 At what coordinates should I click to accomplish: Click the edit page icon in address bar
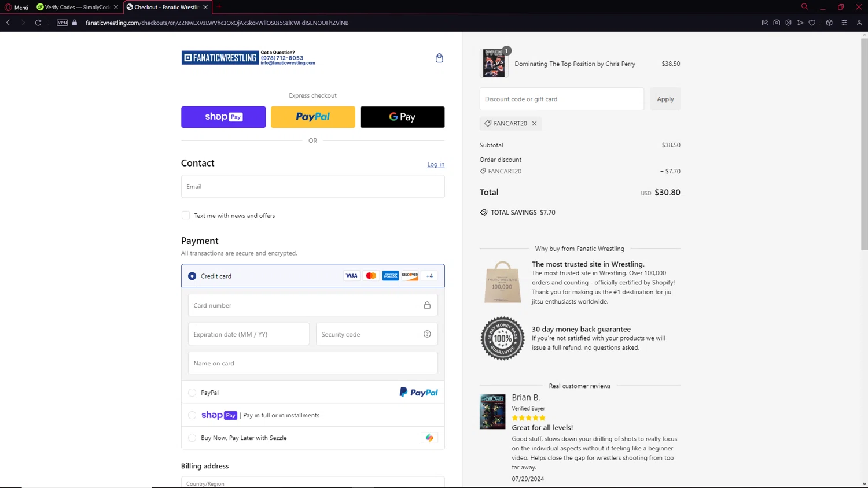pos(765,23)
